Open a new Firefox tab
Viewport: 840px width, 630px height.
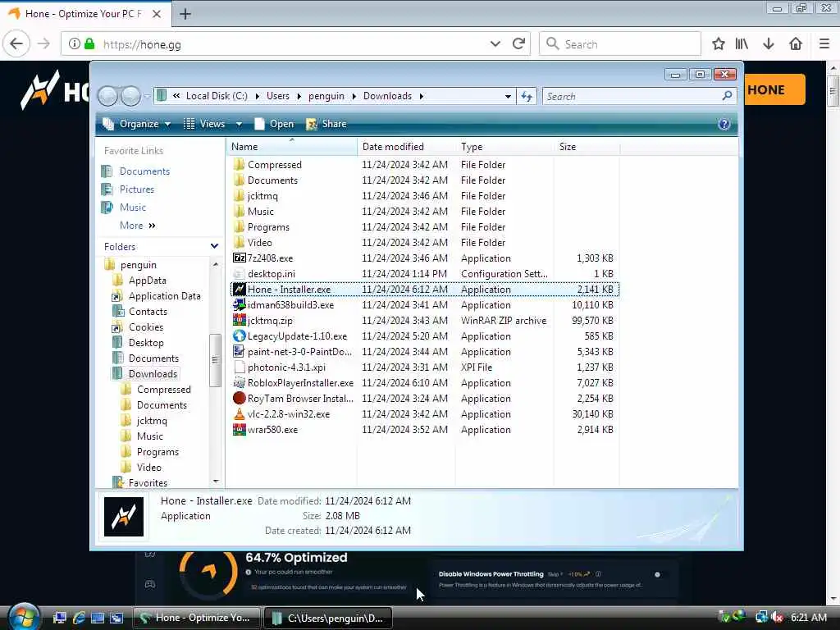coord(185,14)
